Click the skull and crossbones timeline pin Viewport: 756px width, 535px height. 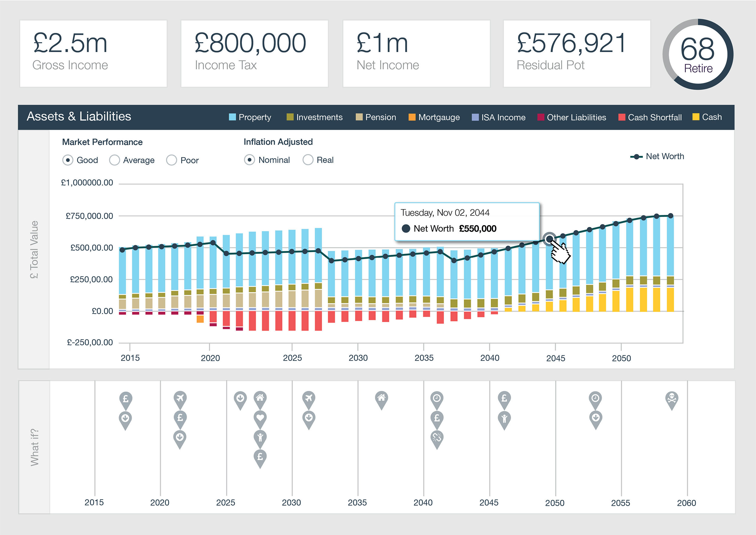(672, 399)
